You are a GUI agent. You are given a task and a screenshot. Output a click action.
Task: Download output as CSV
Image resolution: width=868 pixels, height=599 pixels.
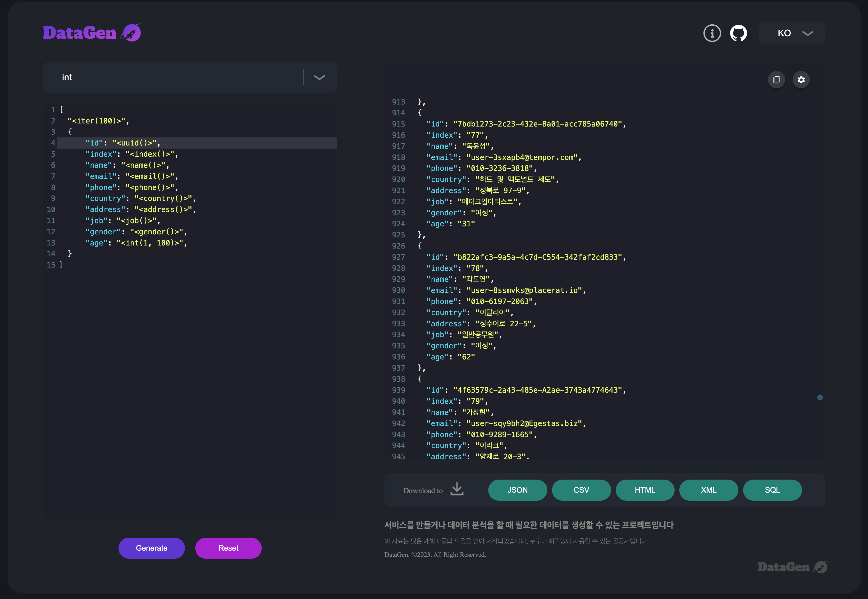pyautogui.click(x=581, y=490)
